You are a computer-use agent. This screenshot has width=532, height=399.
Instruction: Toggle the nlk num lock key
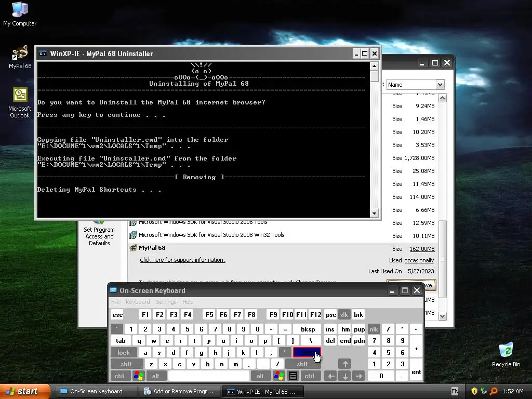point(374,329)
